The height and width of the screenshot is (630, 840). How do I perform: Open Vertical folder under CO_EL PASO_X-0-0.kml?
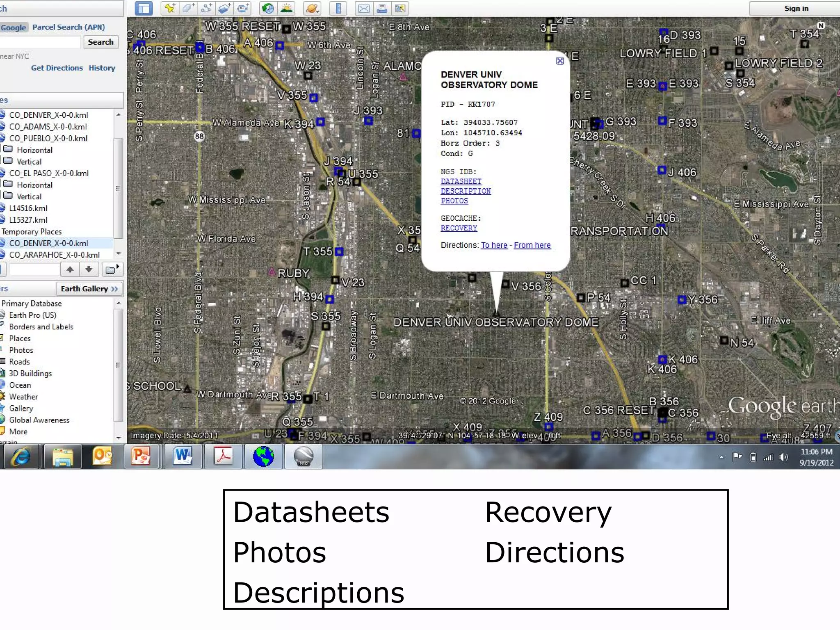coord(29,196)
